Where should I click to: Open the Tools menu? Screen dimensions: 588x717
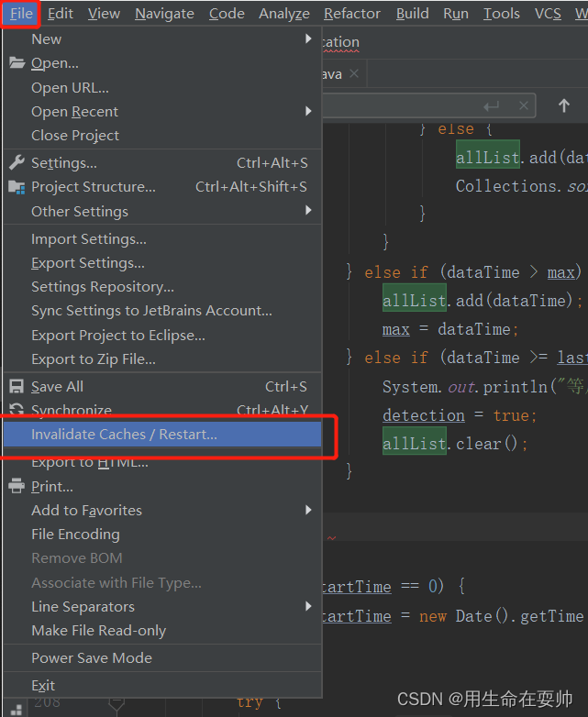pos(502,14)
